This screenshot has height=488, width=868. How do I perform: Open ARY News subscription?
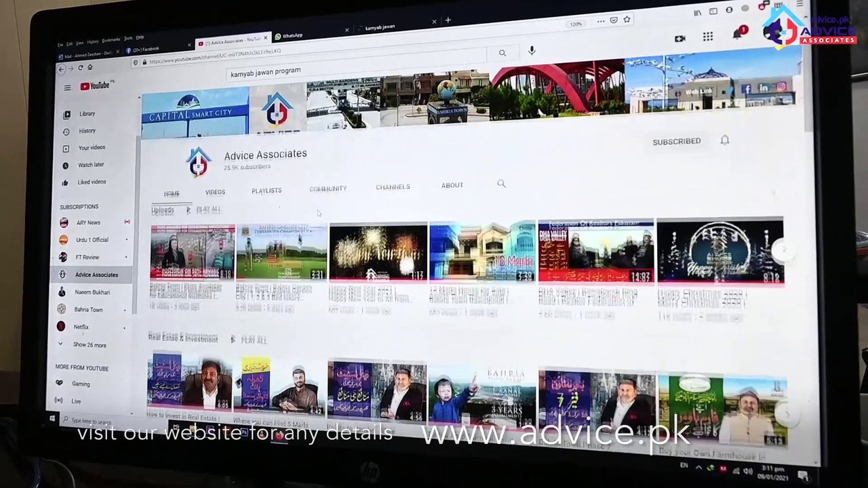[88, 222]
